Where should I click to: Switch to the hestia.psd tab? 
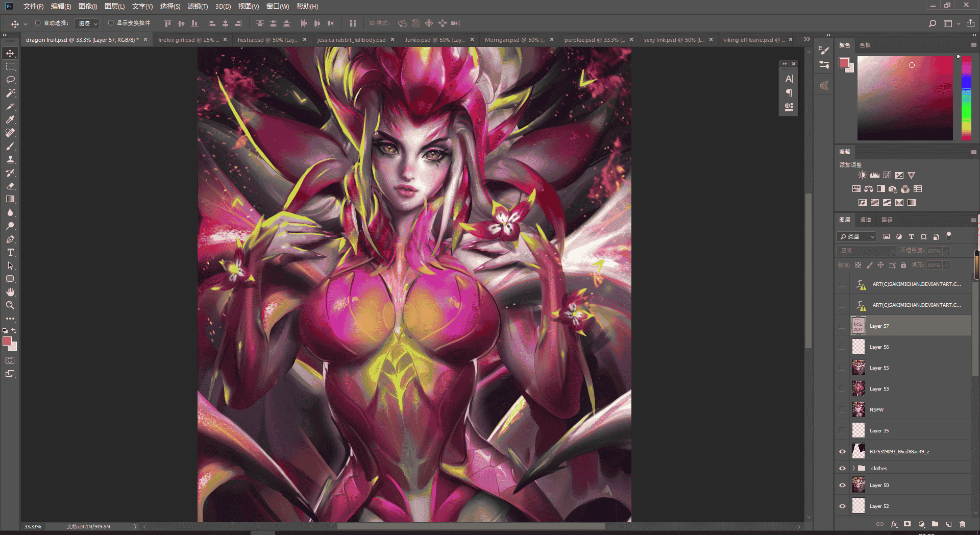pos(268,40)
